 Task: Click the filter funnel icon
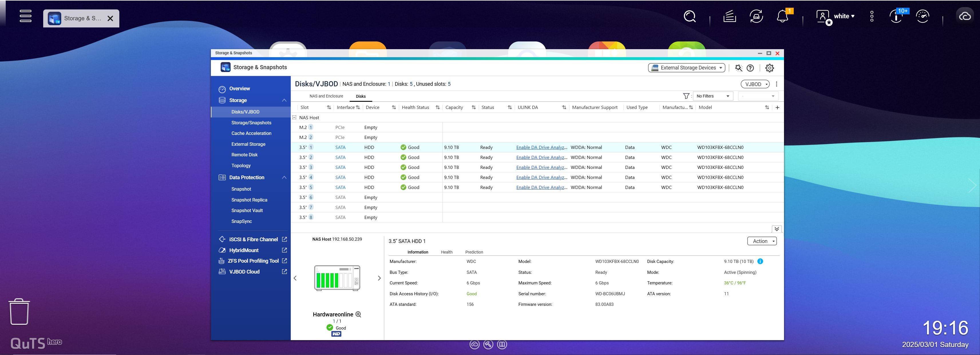tap(686, 96)
